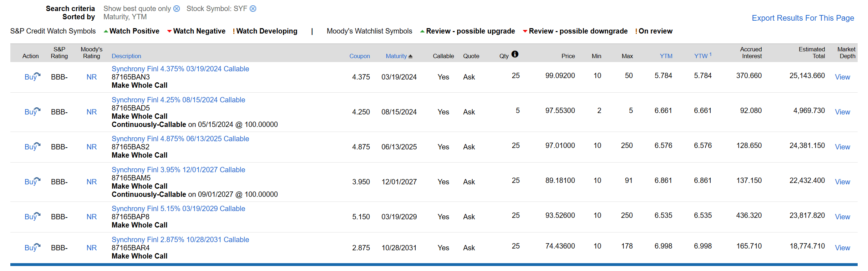Open the Qty information icon

pos(515,54)
